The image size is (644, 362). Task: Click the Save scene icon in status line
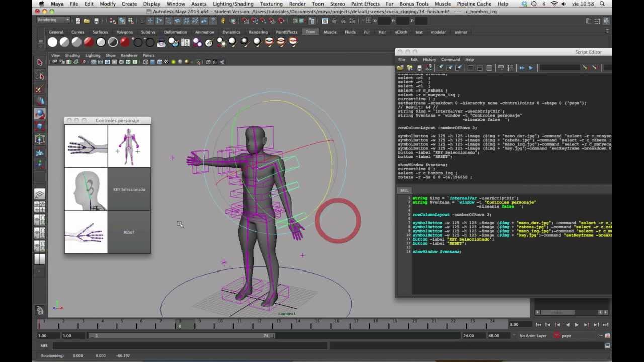coord(96,21)
